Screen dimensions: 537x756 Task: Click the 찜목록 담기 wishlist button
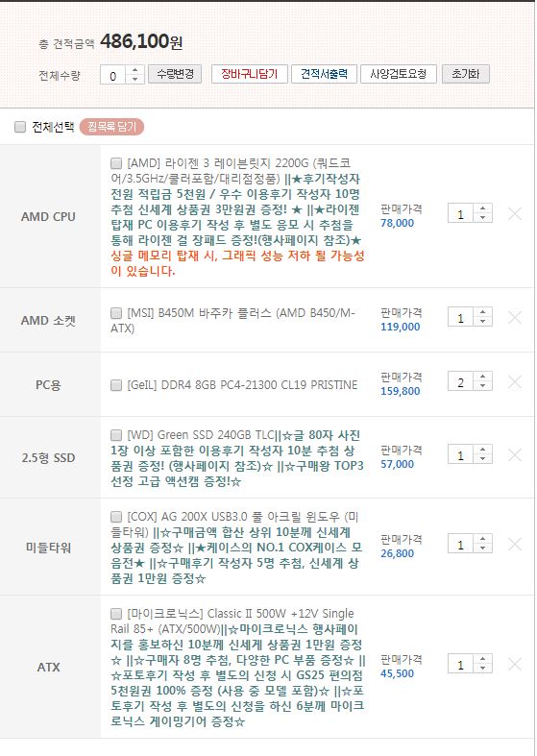click(x=111, y=127)
